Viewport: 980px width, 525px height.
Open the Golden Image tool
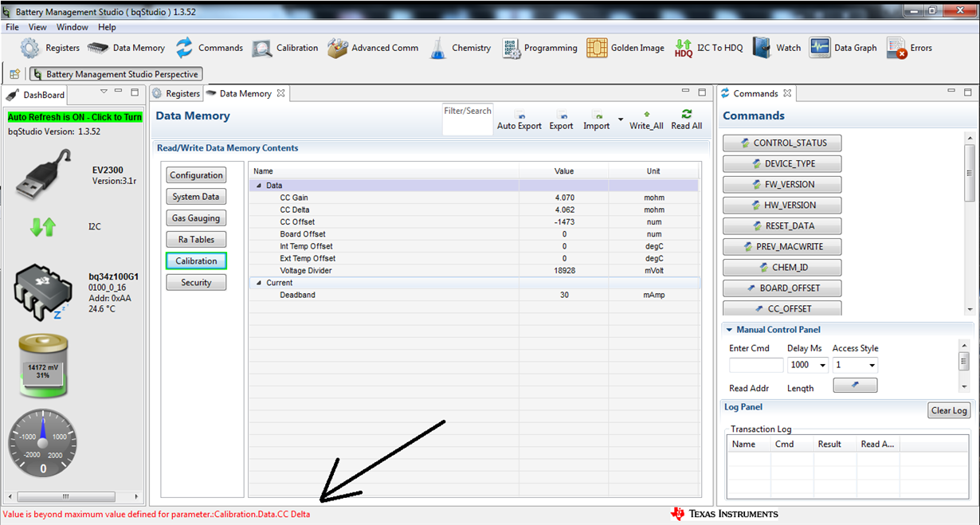[x=625, y=48]
